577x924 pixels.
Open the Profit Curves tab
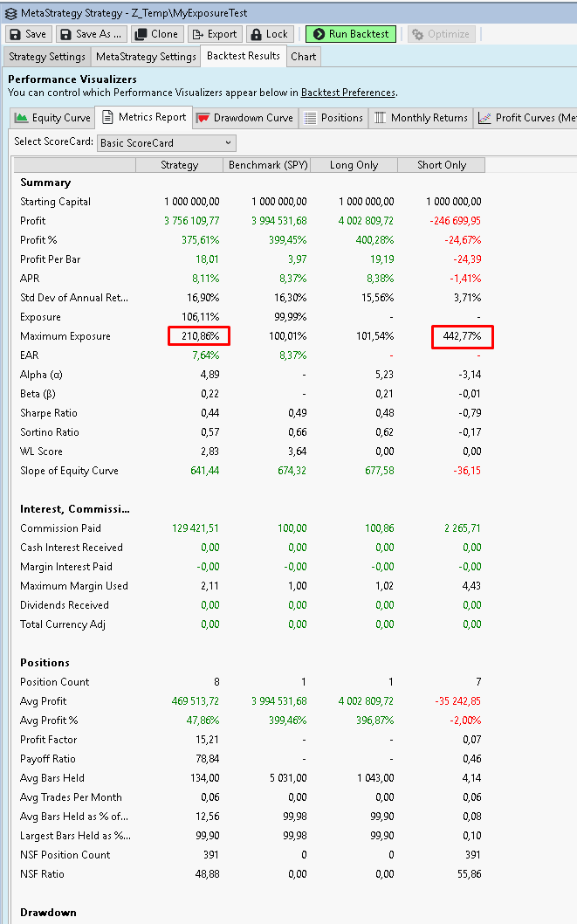(527, 118)
